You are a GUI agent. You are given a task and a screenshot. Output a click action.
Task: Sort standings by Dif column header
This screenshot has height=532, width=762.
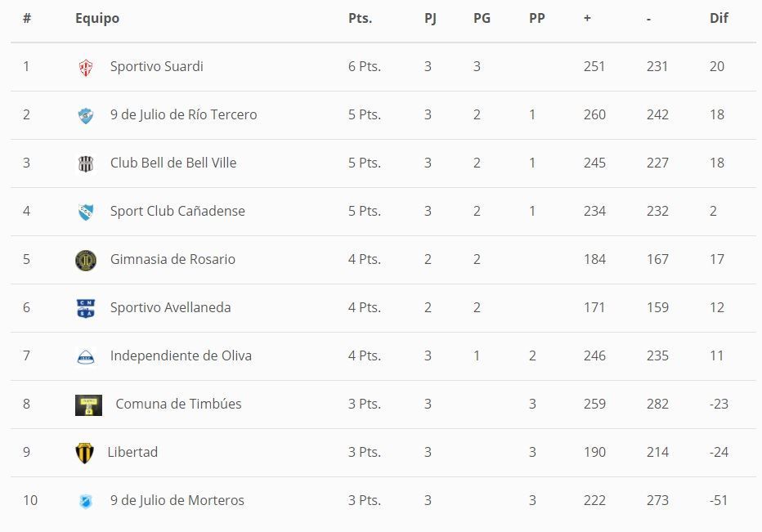point(719,18)
